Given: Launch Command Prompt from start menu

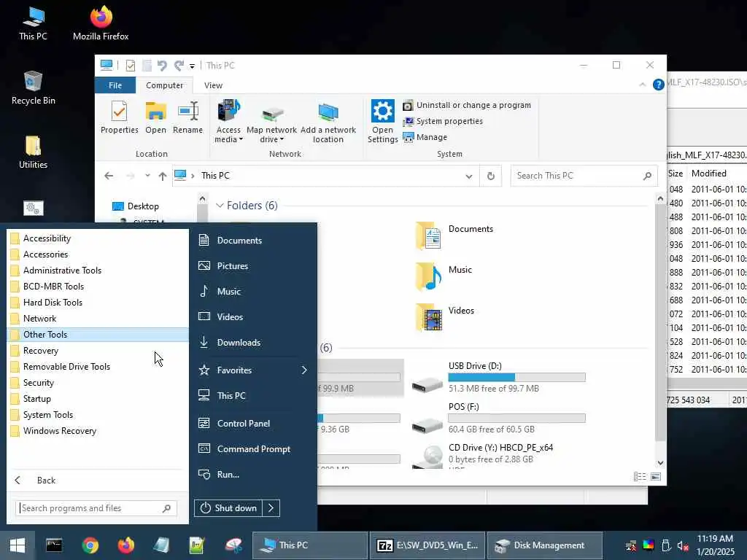Looking at the screenshot, I should tap(253, 449).
